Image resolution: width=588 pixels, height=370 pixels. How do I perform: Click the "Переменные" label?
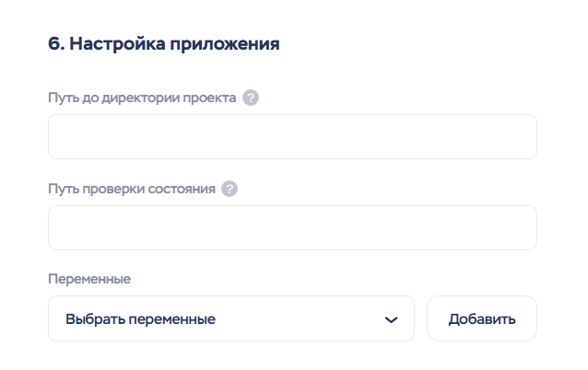pyautogui.click(x=89, y=278)
